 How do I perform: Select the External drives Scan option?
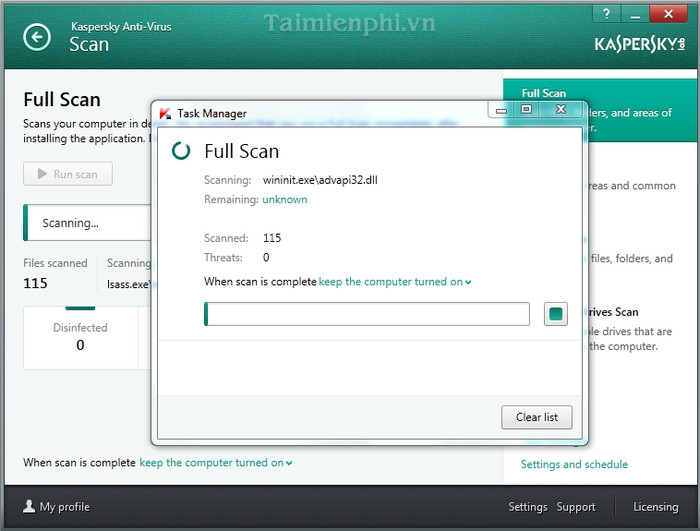tap(613, 312)
